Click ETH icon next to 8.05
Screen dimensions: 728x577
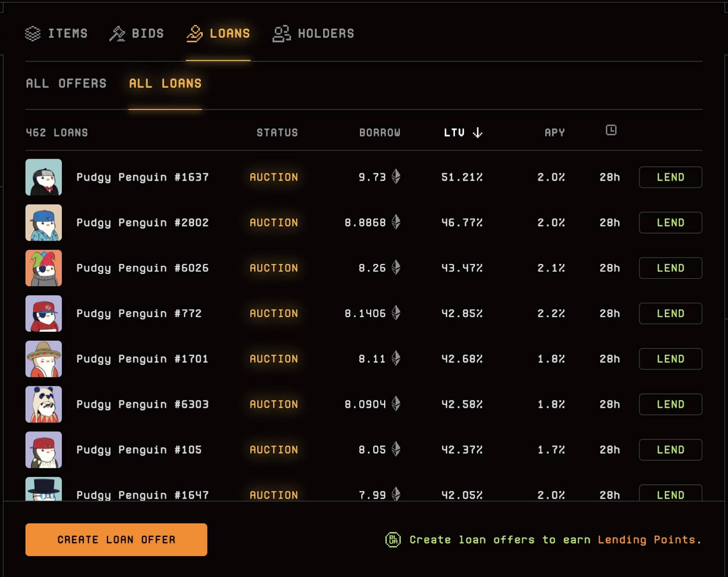point(396,449)
